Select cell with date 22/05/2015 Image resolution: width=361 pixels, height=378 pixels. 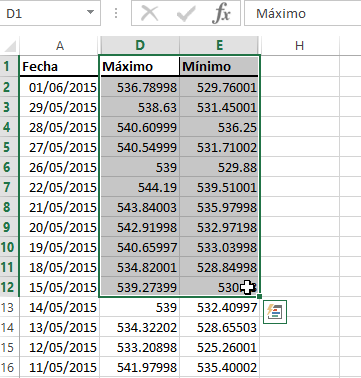click(x=60, y=187)
